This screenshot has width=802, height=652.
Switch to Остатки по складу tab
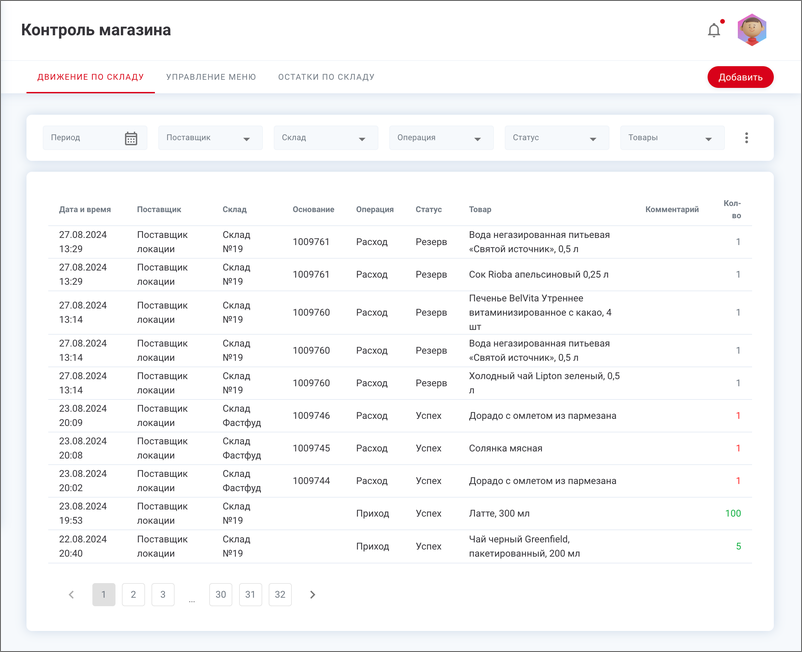[326, 77]
